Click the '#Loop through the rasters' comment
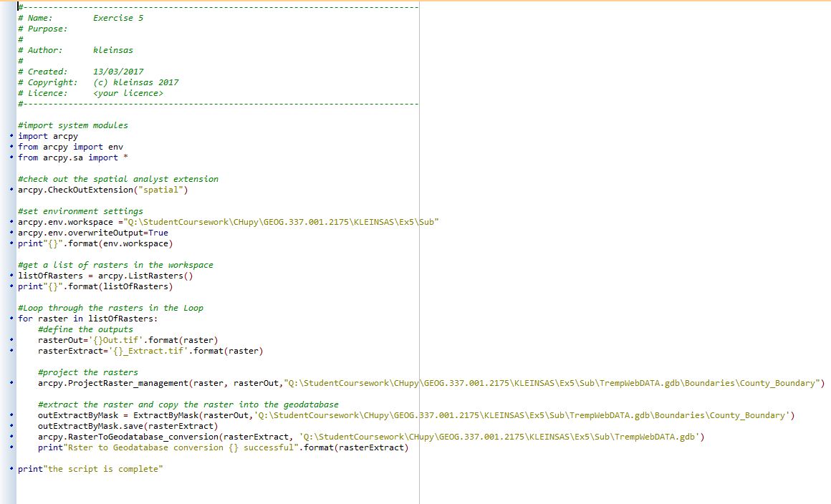This screenshot has height=504, width=831. (x=111, y=308)
